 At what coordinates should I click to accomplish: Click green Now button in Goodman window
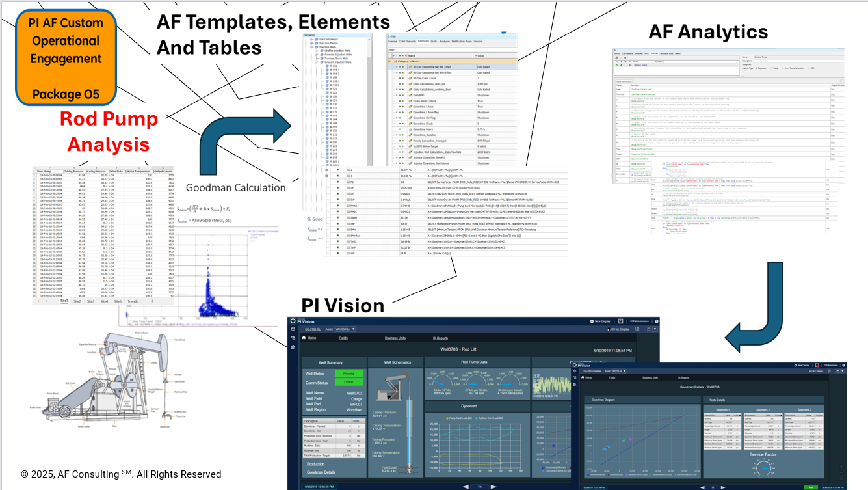click(x=811, y=487)
